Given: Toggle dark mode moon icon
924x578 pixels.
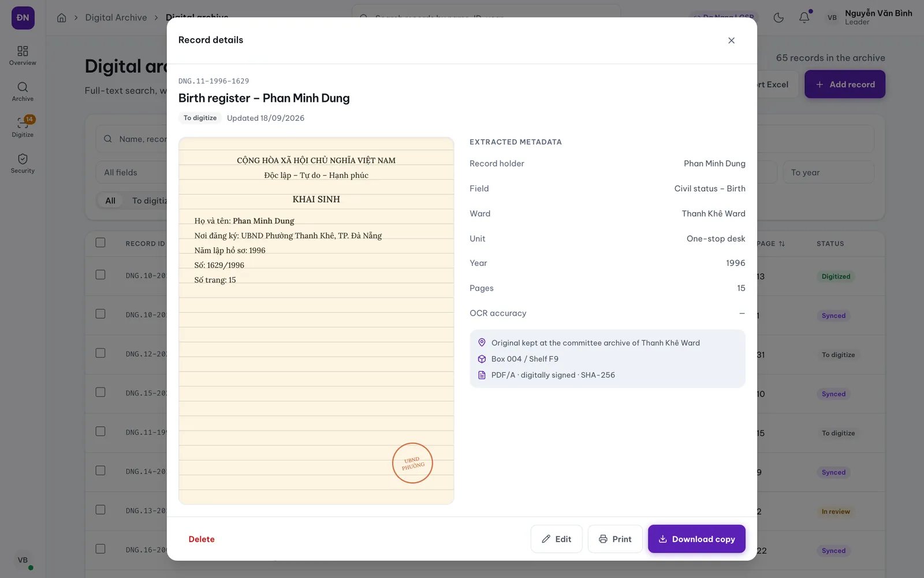Looking at the screenshot, I should [778, 18].
